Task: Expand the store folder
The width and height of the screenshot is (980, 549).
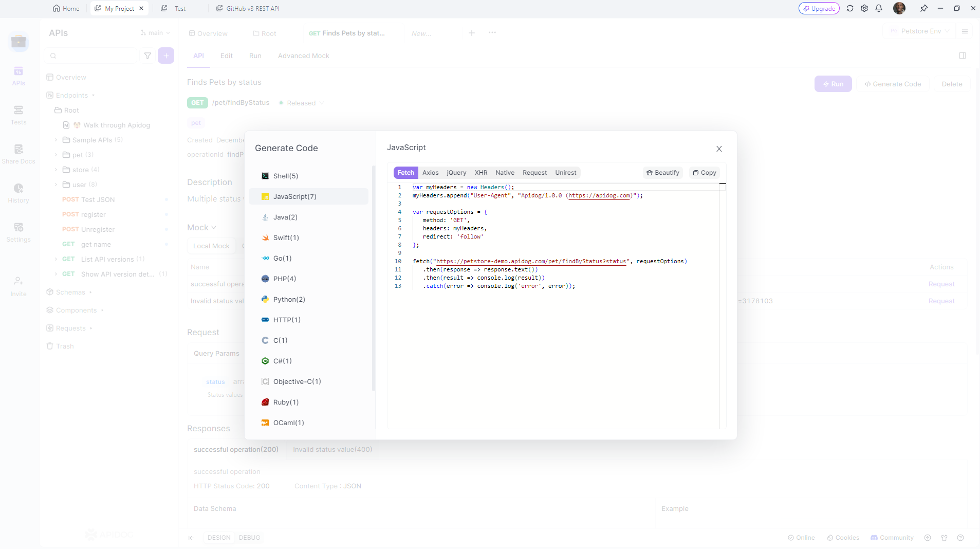Action: (56, 170)
